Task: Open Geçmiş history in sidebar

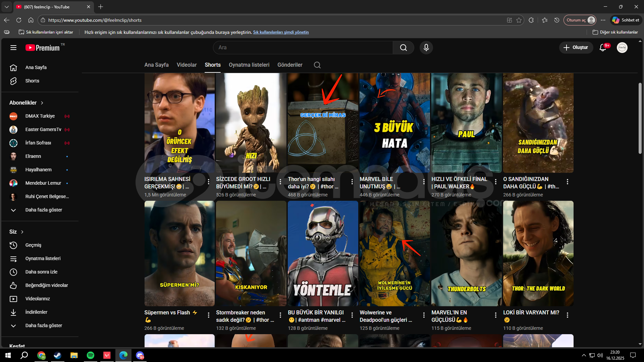Action: [x=33, y=245]
